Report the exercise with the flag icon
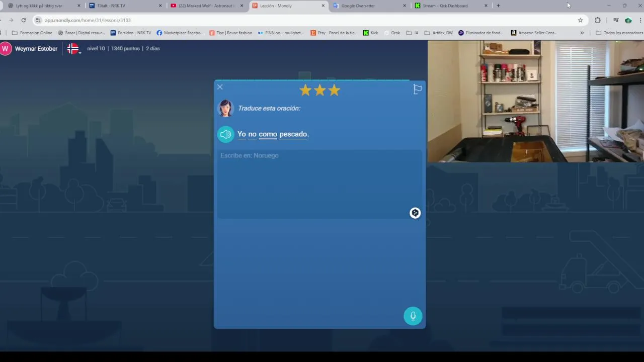 (x=418, y=89)
